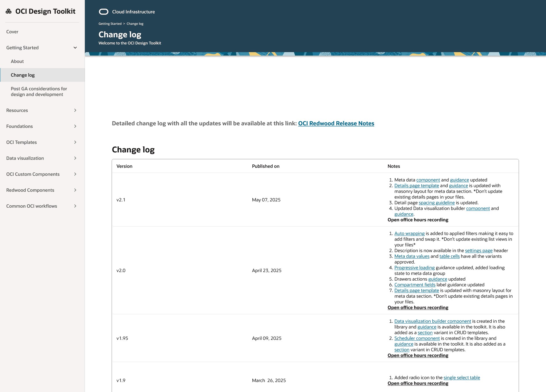This screenshot has width=546, height=392.
Task: Click the May 07, 2025 date cell
Action: click(x=266, y=200)
